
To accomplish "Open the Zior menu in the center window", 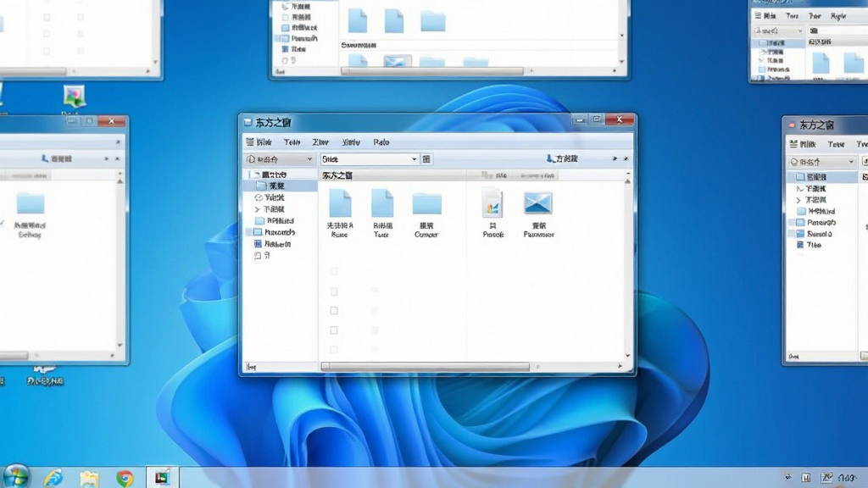I will (320, 142).
